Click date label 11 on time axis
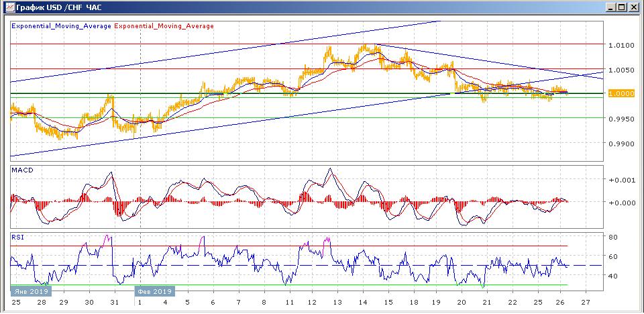 (290, 303)
